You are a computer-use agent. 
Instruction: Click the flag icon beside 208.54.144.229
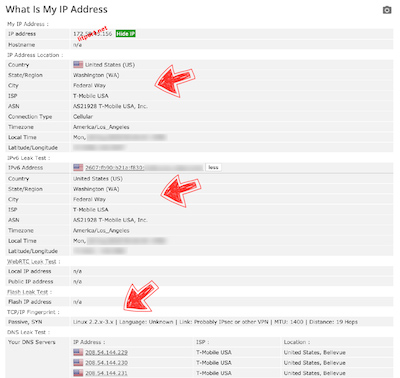click(78, 352)
